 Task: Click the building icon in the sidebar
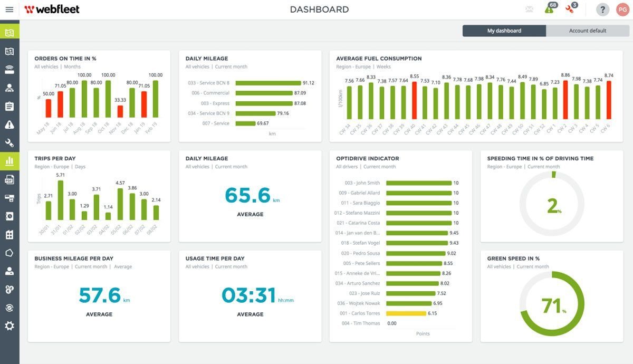click(x=9, y=234)
